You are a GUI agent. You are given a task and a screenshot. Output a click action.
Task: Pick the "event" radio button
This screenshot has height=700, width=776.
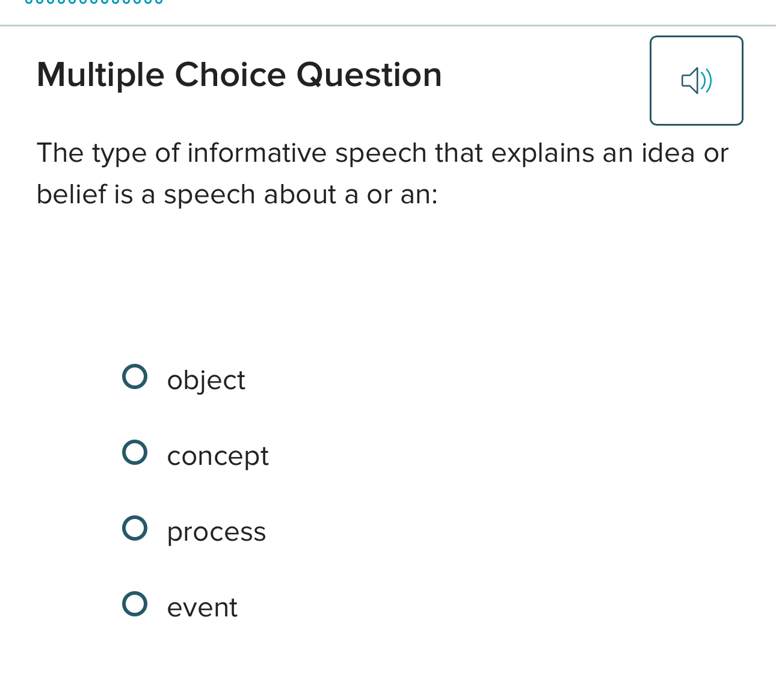tap(135, 604)
